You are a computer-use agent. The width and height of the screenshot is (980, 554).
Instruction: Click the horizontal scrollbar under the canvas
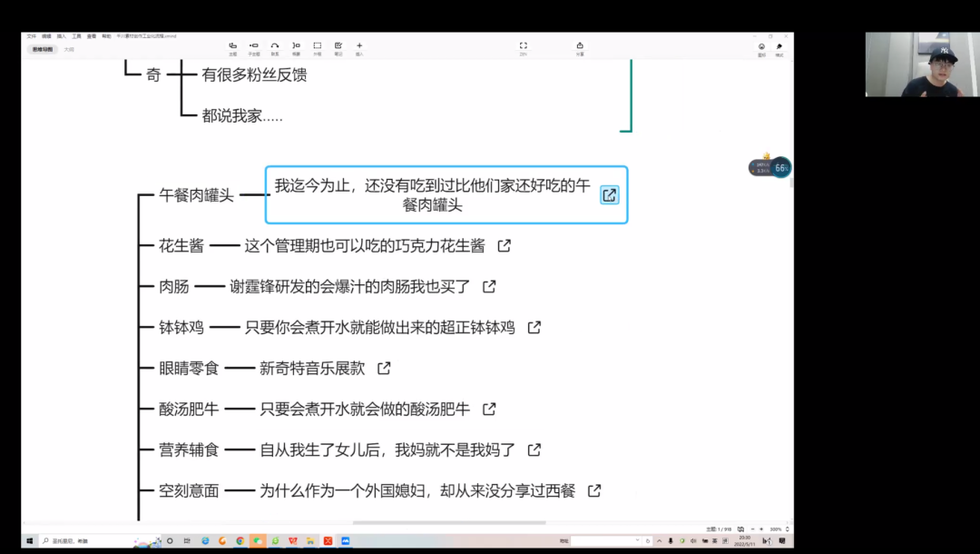[x=449, y=523]
